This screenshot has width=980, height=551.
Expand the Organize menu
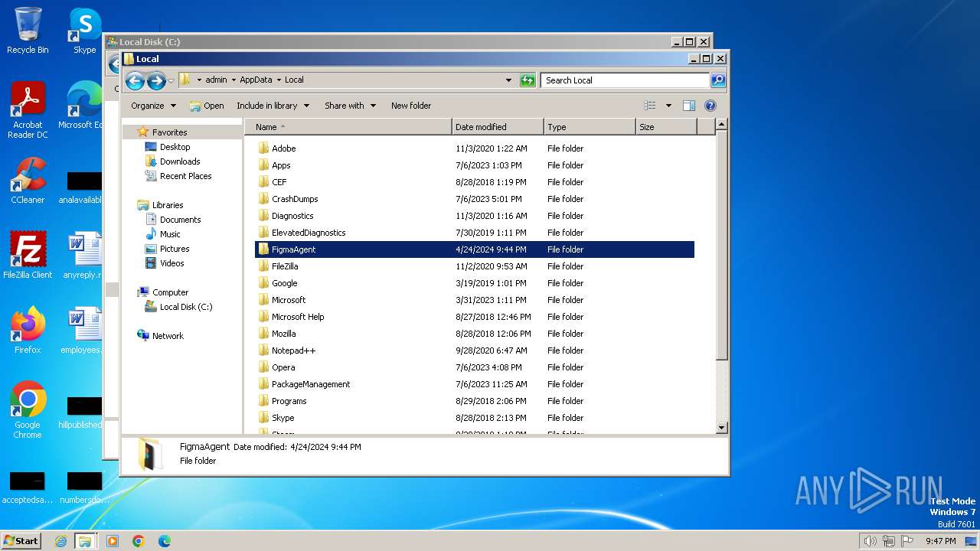153,106
